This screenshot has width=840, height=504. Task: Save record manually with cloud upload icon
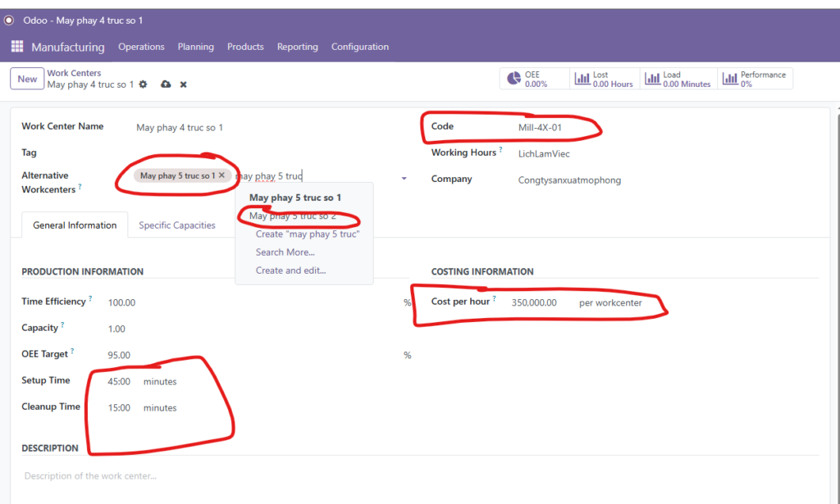click(x=166, y=84)
